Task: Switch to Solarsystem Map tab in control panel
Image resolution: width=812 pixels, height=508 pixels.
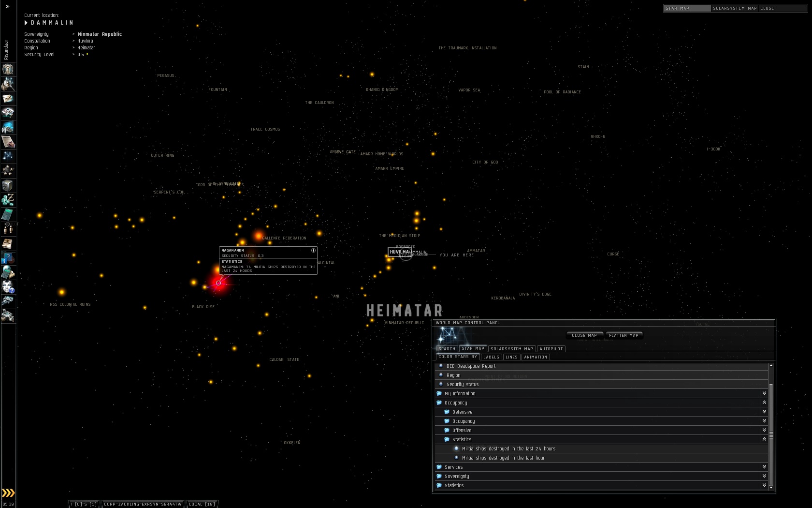Action: click(x=512, y=349)
